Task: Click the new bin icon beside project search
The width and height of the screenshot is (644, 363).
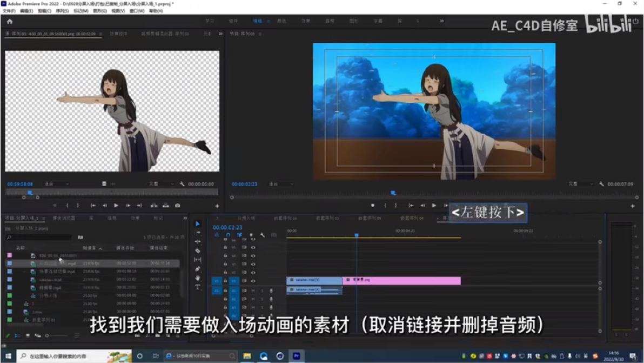Action: pyautogui.click(x=81, y=237)
